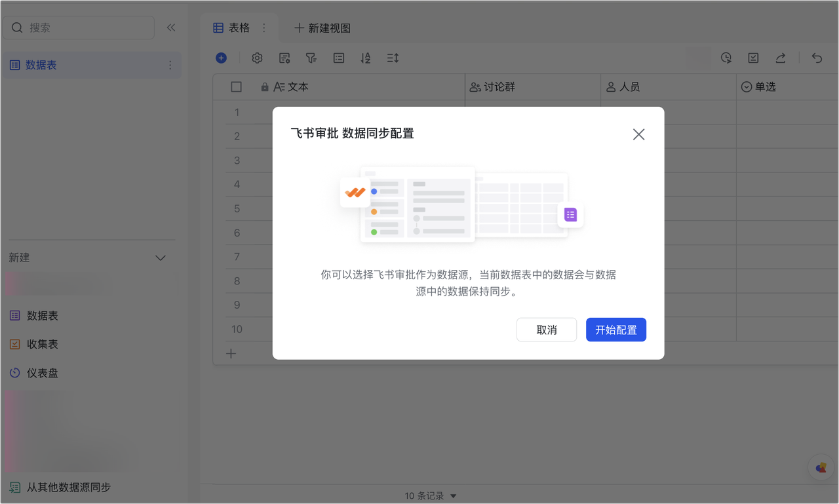This screenshot has width=839, height=504.
Task: Open the 表格 view more options menu
Action: coord(264,28)
